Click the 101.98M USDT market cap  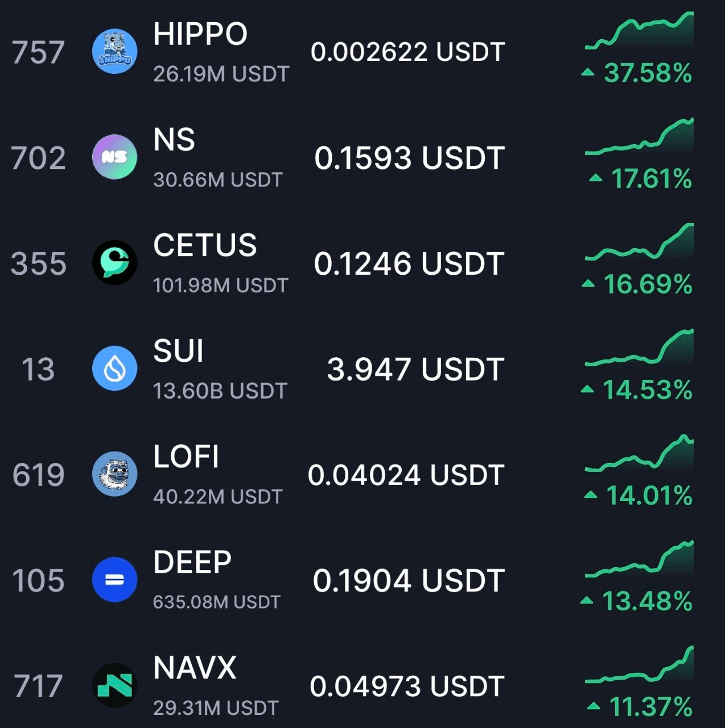(221, 286)
